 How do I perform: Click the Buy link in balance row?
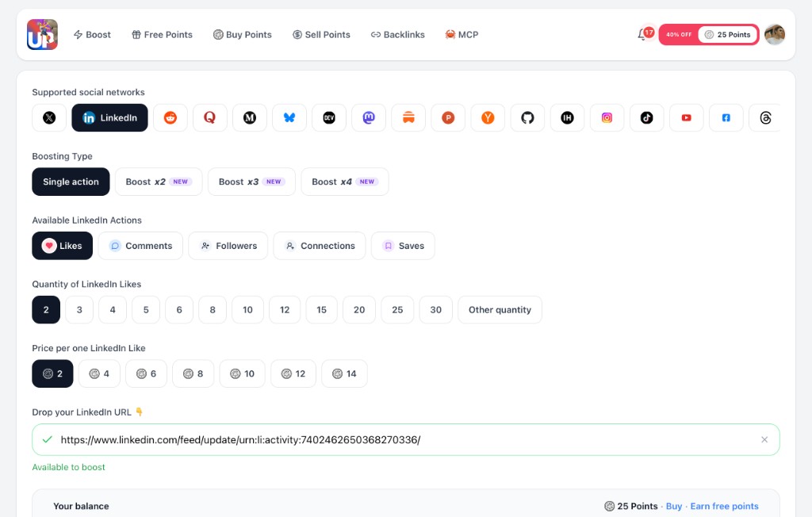click(674, 506)
